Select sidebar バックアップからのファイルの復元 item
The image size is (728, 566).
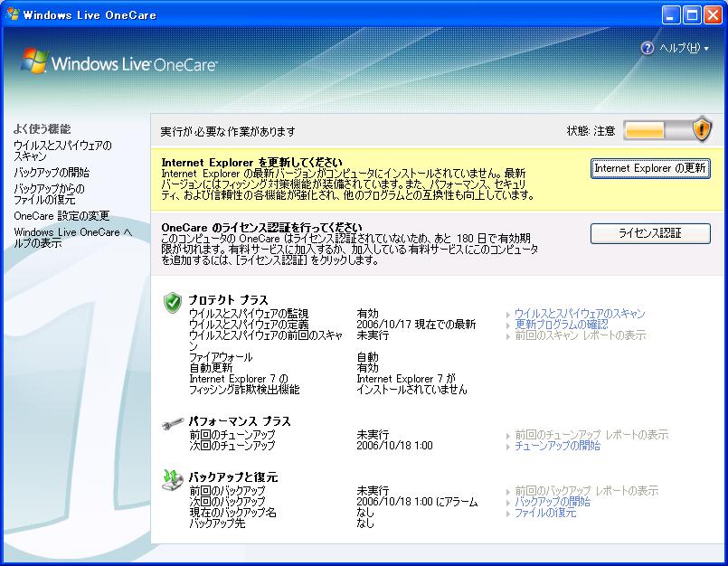point(49,194)
